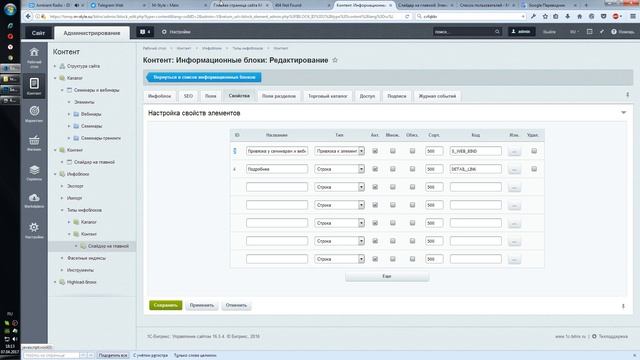Image resolution: width=640 pixels, height=360 pixels.
Task: Click the volume speaker tray icon
Action: (15, 339)
